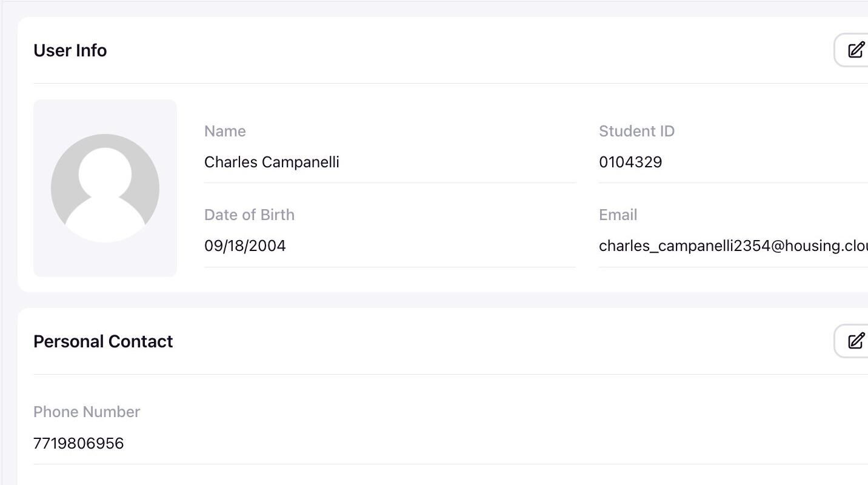
Task: Click the underline beneath Charles Campanelli name
Action: click(x=390, y=182)
